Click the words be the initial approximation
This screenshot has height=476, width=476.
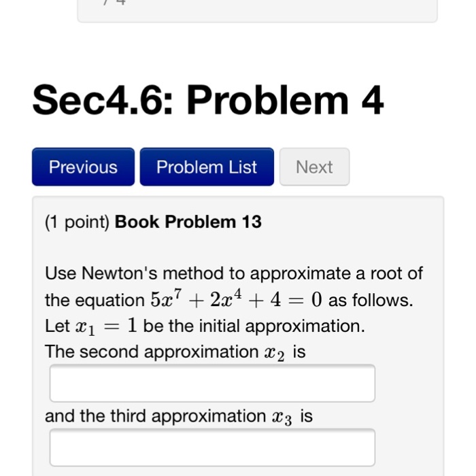pos(254,326)
